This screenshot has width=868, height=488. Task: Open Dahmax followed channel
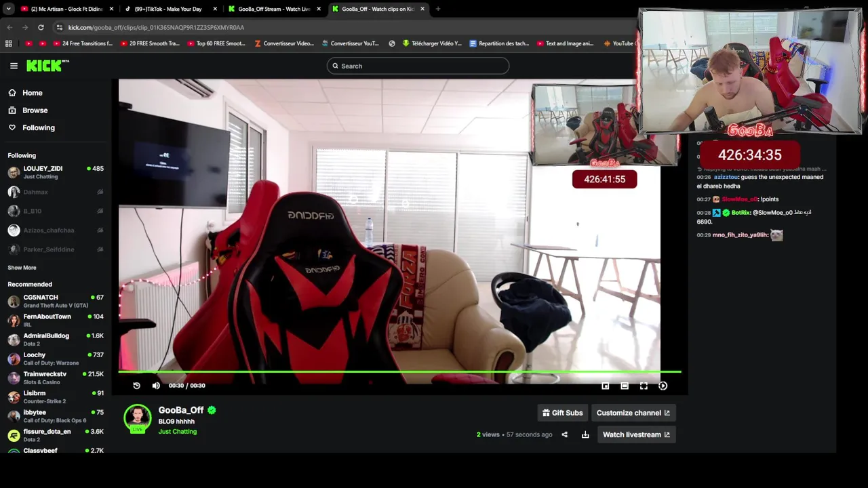click(x=56, y=192)
